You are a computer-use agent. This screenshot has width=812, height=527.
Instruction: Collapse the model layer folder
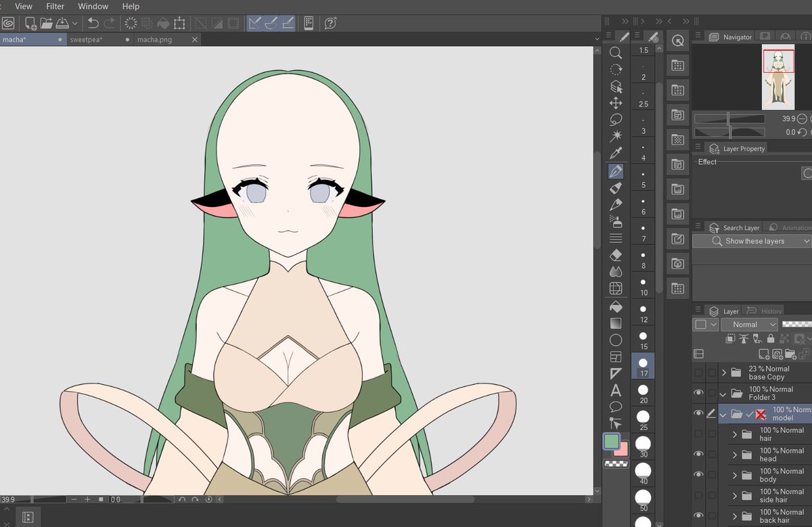coord(722,414)
